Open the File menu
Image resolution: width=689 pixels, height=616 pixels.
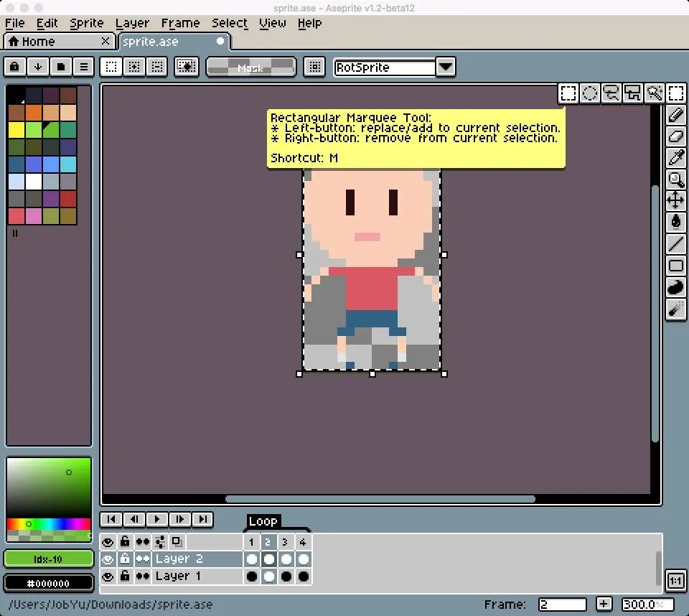point(14,23)
